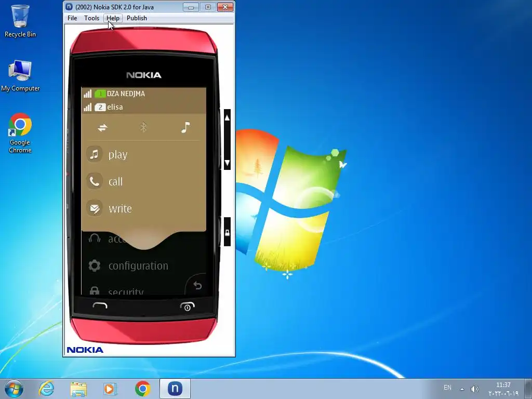Image resolution: width=532 pixels, height=399 pixels.
Task: Select the Google Chrome desktop shortcut
Action: click(20, 133)
